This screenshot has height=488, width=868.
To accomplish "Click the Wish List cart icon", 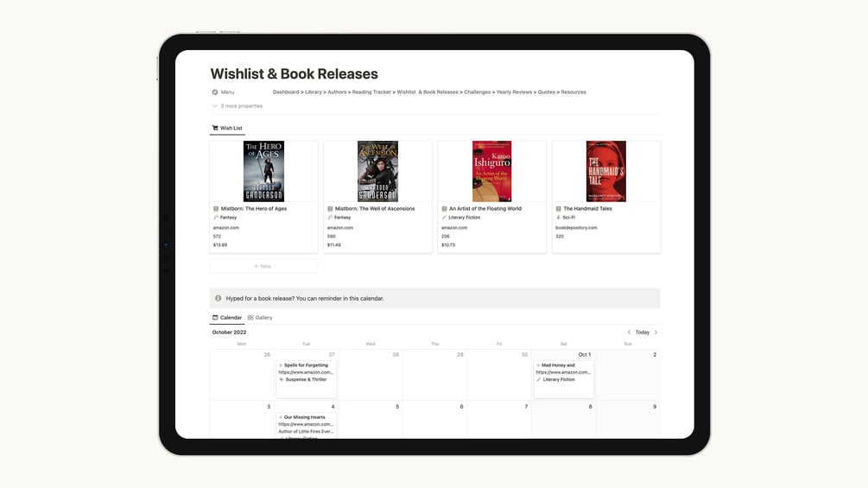I will coord(215,128).
